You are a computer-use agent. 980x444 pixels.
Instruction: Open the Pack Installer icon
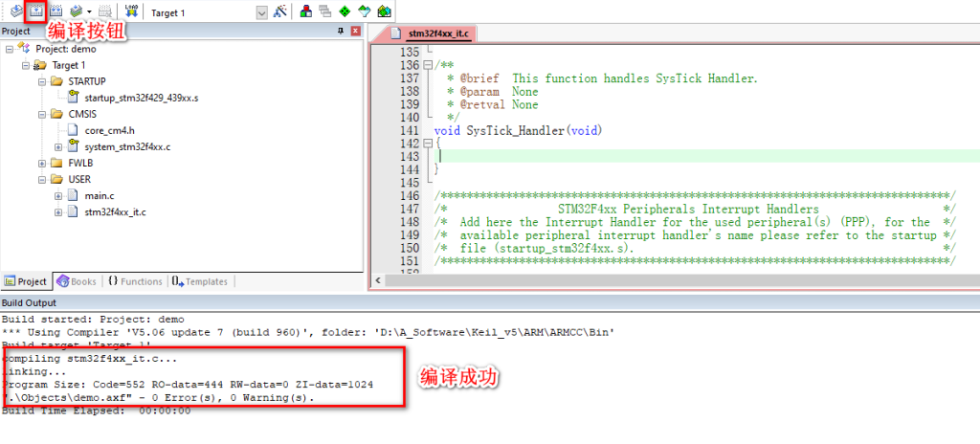coord(385,11)
